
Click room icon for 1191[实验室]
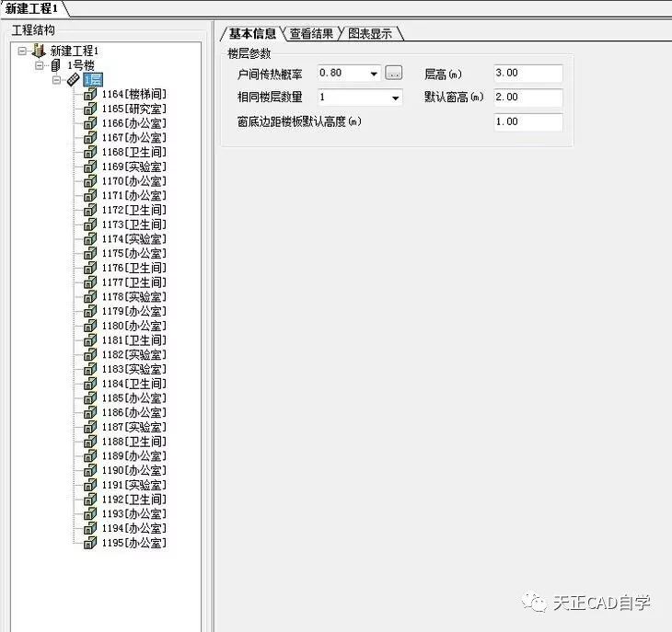tap(90, 485)
